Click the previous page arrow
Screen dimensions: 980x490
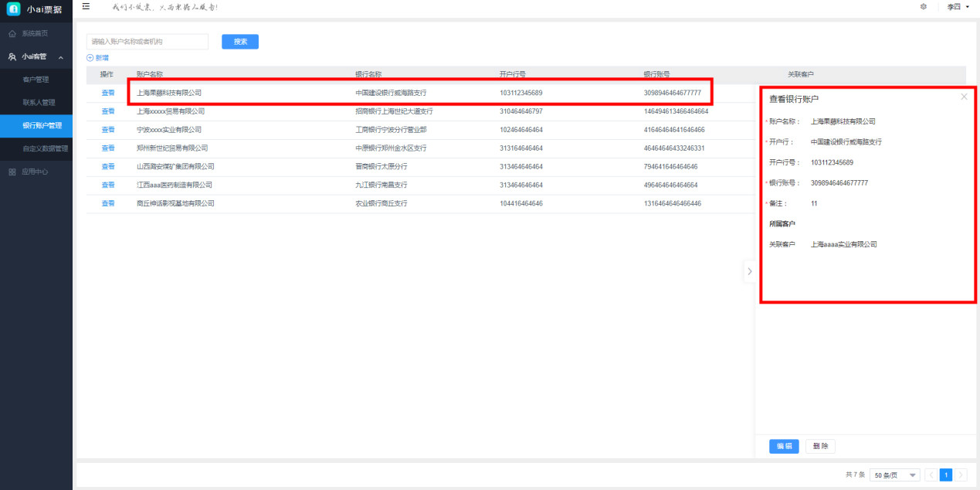[x=931, y=475]
